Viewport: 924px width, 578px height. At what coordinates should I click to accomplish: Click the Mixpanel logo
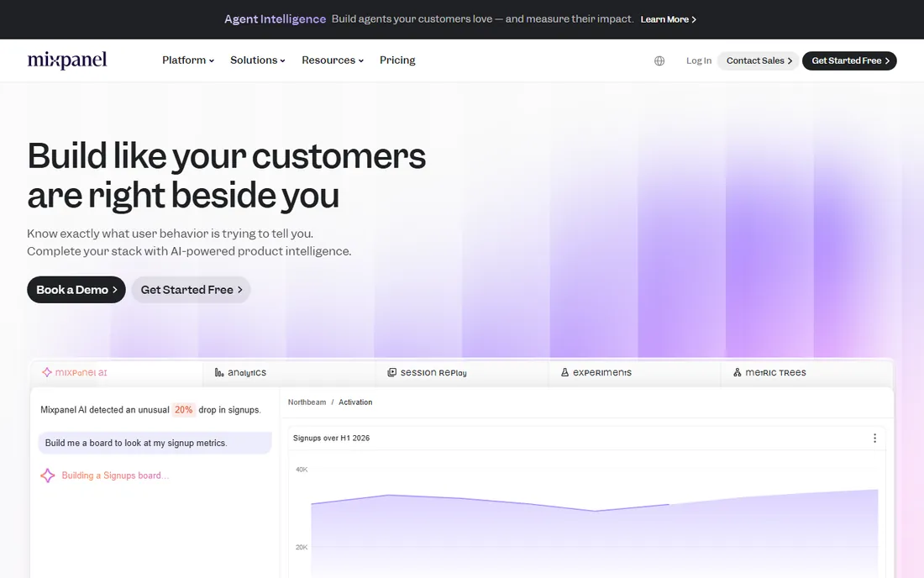pos(67,60)
